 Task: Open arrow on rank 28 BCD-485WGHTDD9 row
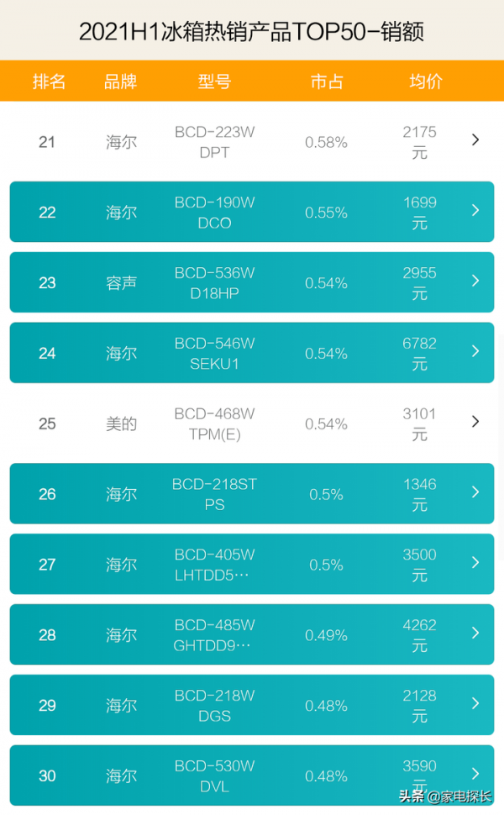(x=475, y=634)
